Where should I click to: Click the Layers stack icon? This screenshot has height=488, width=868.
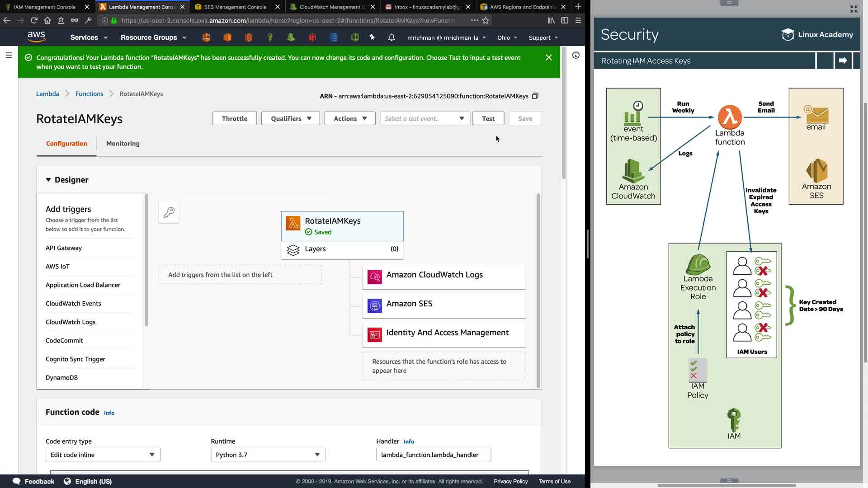point(293,250)
